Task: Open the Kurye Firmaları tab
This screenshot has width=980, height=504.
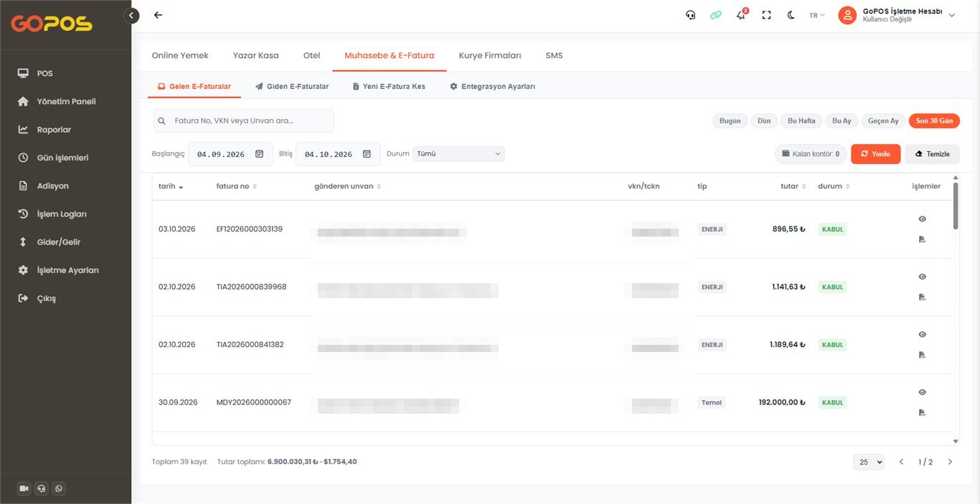Action: 490,55
